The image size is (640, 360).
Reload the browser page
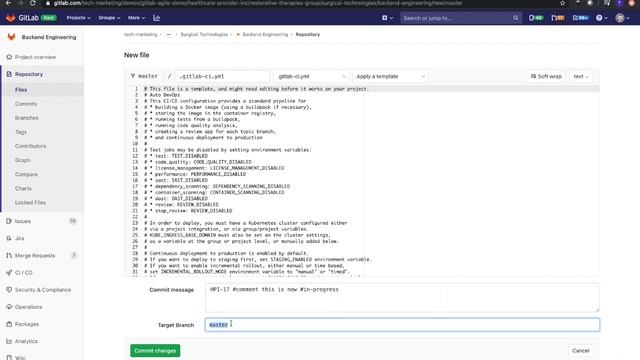(x=33, y=3)
